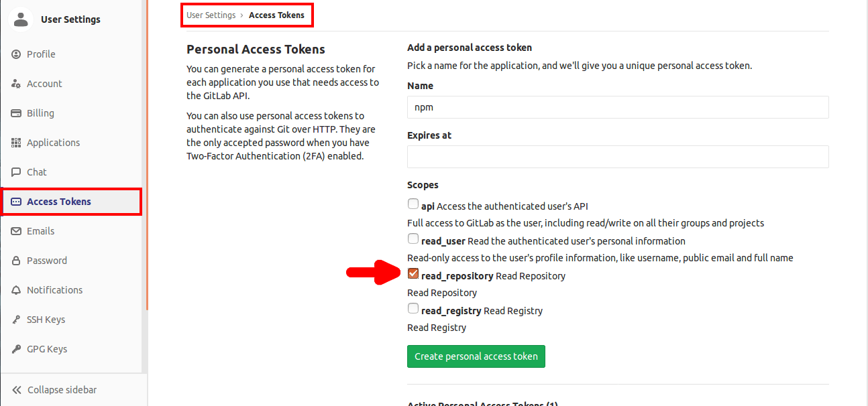
Task: Uncheck the read_repository scope checkbox
Action: [x=413, y=274]
